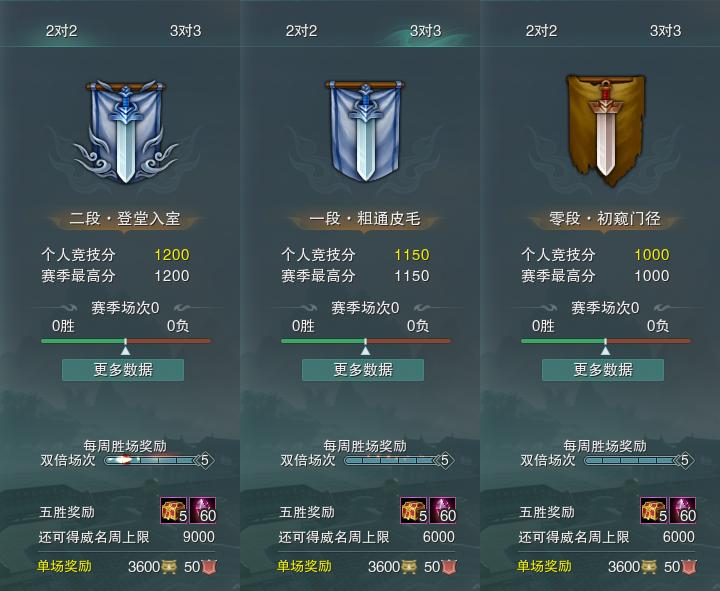720x591 pixels.
Task: Click the 二段·登堂入室 blue sword banner emblem
Action: [x=125, y=132]
